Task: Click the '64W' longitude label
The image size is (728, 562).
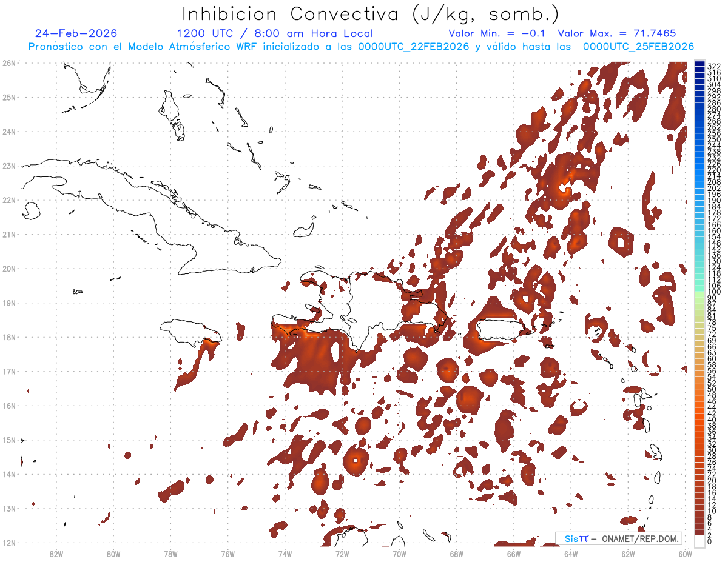Action: pyautogui.click(x=571, y=554)
